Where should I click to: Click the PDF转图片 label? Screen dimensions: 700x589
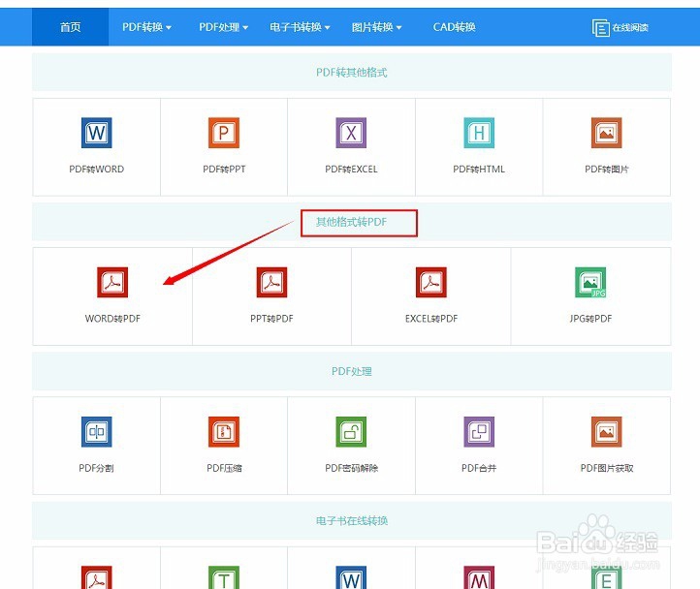[x=606, y=170]
